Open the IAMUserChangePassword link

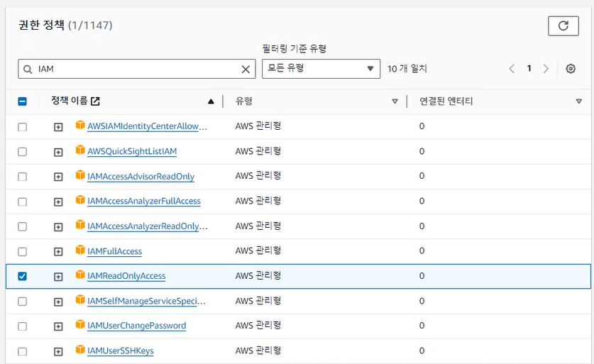click(x=136, y=326)
